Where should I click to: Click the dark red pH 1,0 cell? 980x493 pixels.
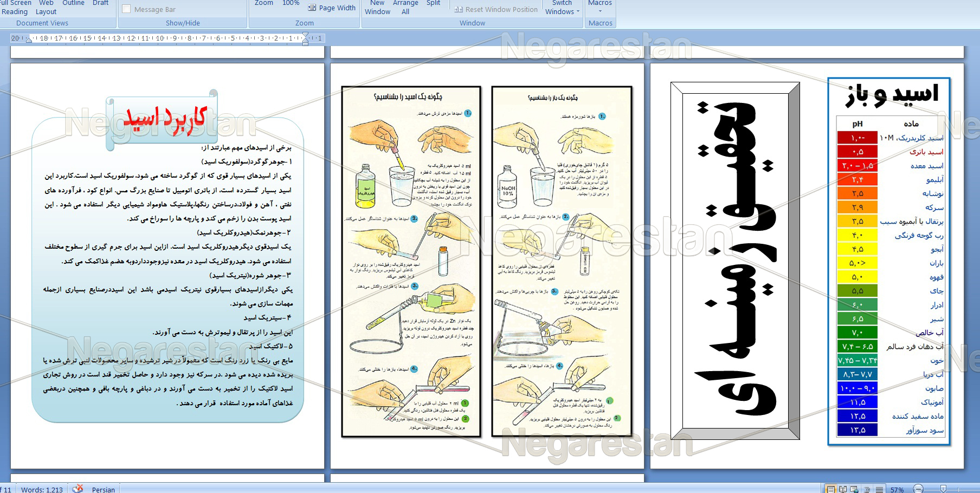point(857,138)
